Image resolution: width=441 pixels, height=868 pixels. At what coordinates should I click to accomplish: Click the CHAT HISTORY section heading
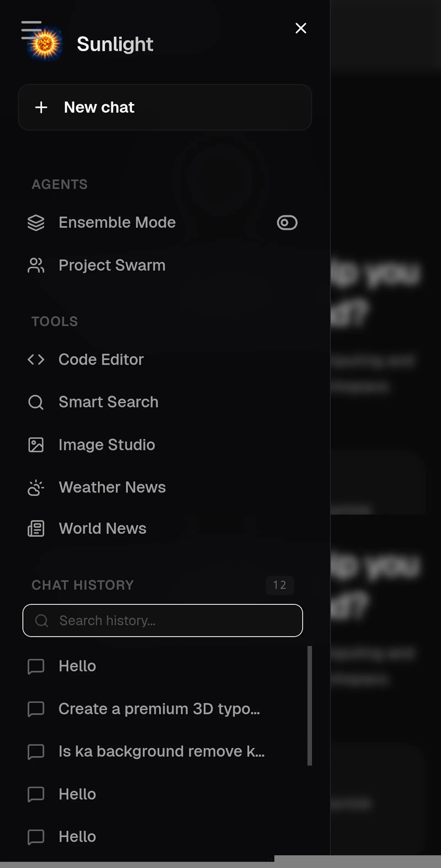point(83,585)
